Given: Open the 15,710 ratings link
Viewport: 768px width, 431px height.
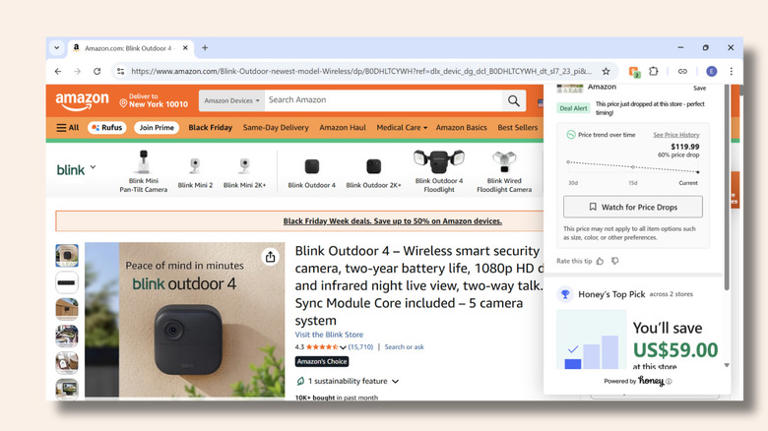Looking at the screenshot, I should coord(360,347).
